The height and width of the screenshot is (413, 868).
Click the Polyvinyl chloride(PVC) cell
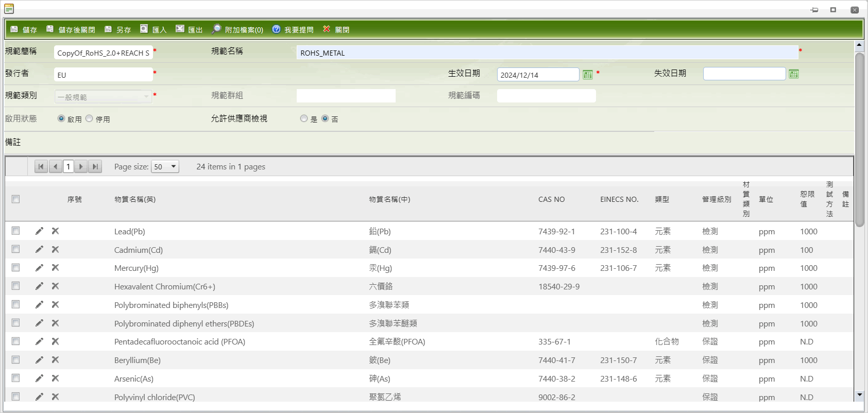[x=155, y=397]
